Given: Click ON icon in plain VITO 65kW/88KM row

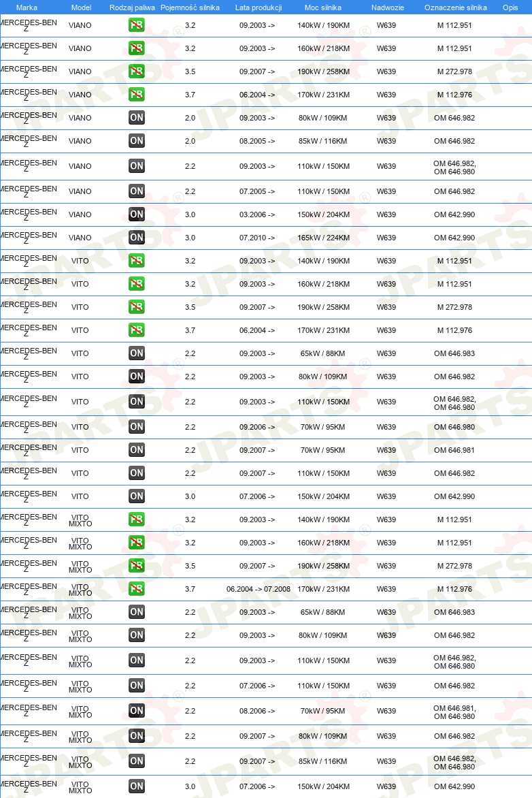Looking at the screenshot, I should click(136, 353).
